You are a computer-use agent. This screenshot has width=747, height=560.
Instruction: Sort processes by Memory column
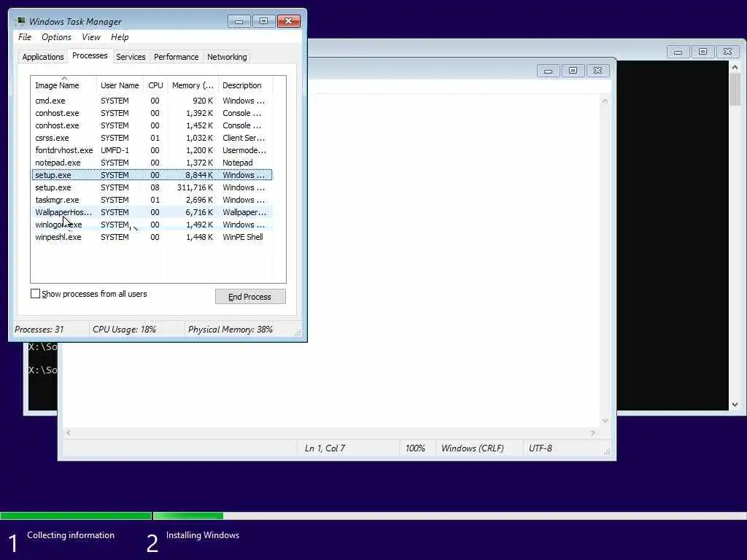(x=193, y=85)
